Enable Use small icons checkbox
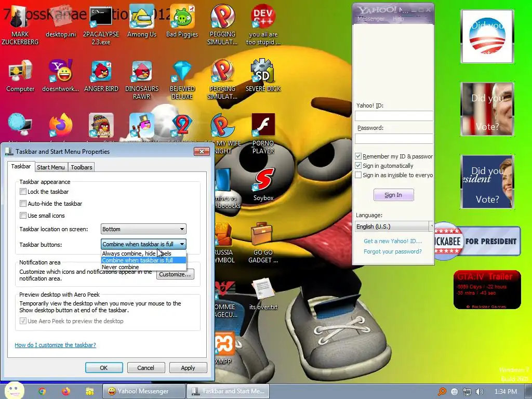This screenshot has width=532, height=399. [23, 216]
